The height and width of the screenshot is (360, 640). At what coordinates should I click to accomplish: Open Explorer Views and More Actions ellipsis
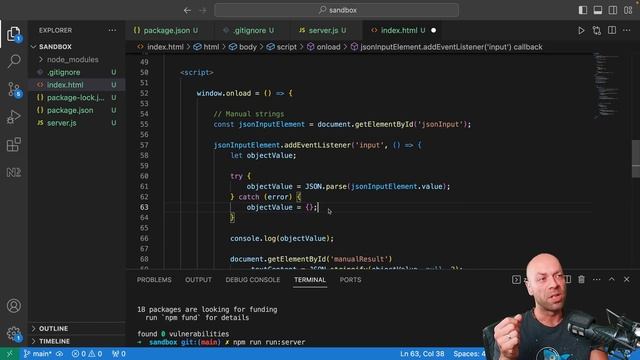(112, 30)
